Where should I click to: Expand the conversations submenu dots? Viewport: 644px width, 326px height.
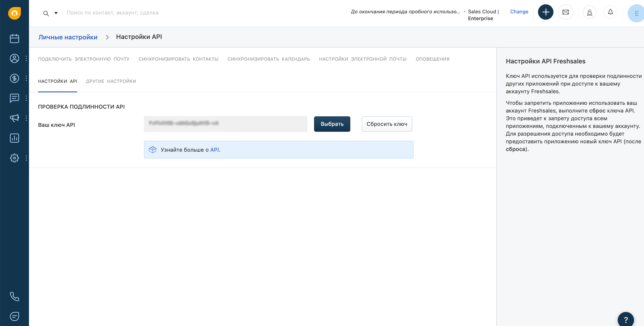pyautogui.click(x=26, y=98)
